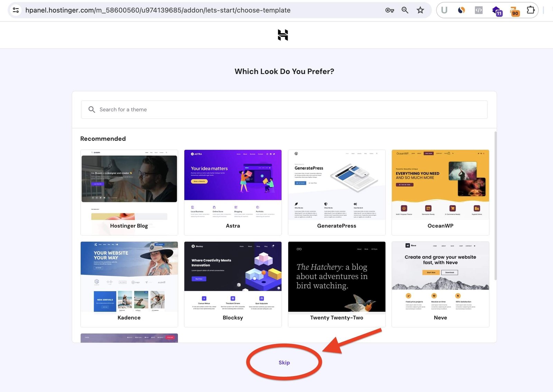Click the Astra theme name label
Image resolution: width=553 pixels, height=392 pixels.
tap(233, 226)
